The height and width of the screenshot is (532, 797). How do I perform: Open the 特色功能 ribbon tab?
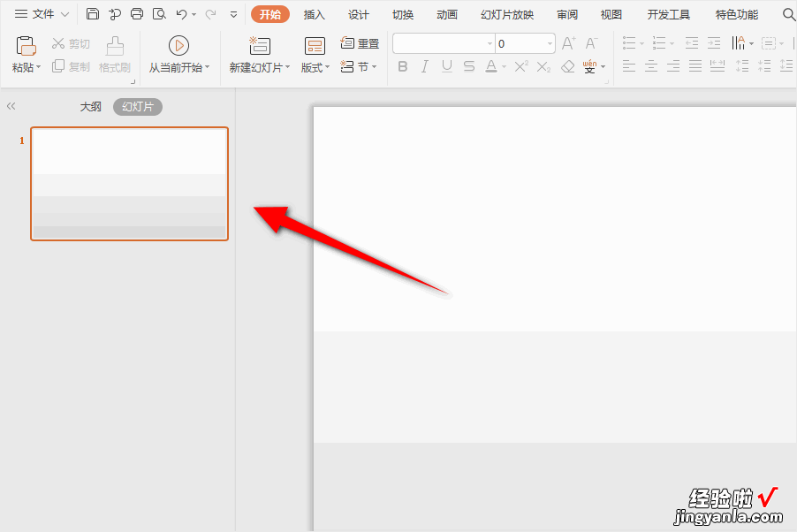pyautogui.click(x=737, y=14)
